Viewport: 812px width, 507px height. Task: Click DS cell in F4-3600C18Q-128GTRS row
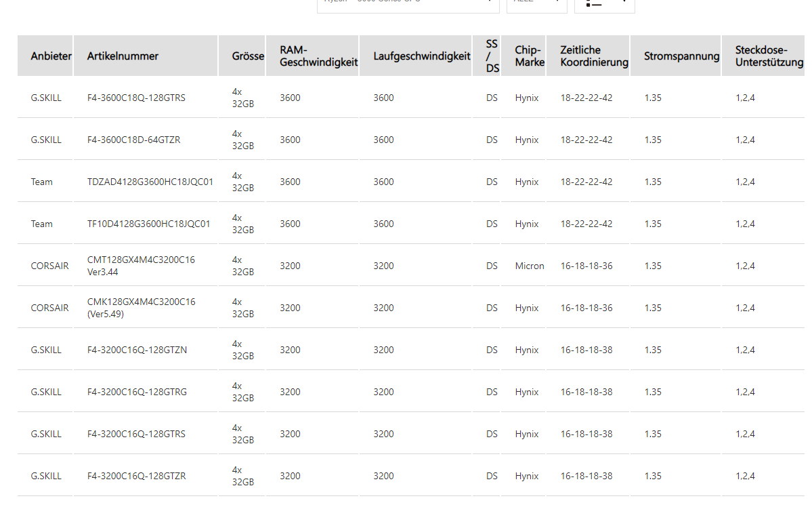pyautogui.click(x=492, y=98)
